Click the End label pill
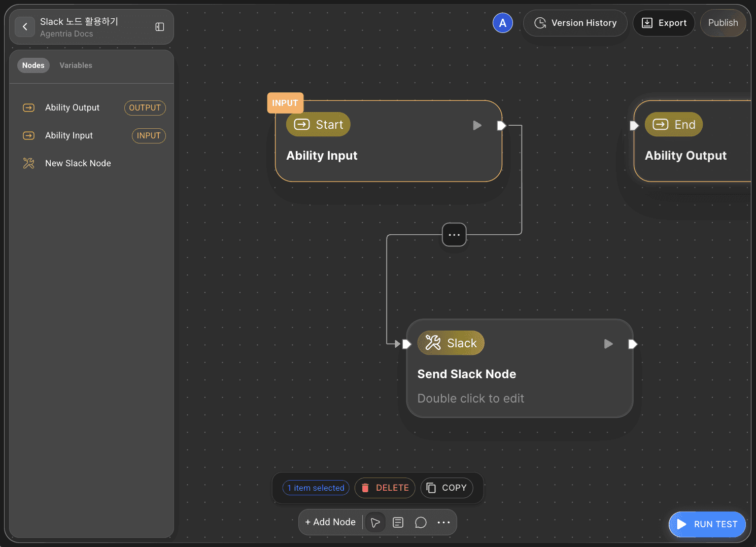The image size is (756, 547). point(674,124)
